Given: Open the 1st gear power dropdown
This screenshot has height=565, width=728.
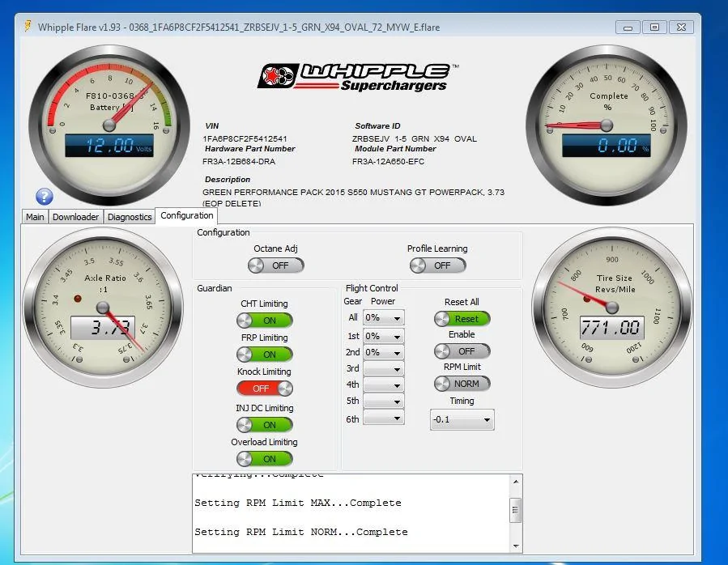Looking at the screenshot, I should pos(384,336).
